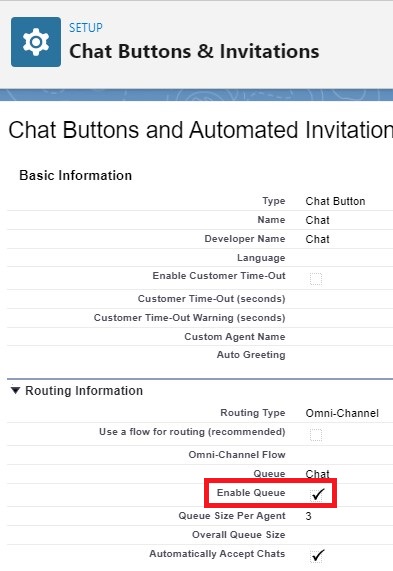
Task: Click the Developer Name label
Action: (245, 239)
